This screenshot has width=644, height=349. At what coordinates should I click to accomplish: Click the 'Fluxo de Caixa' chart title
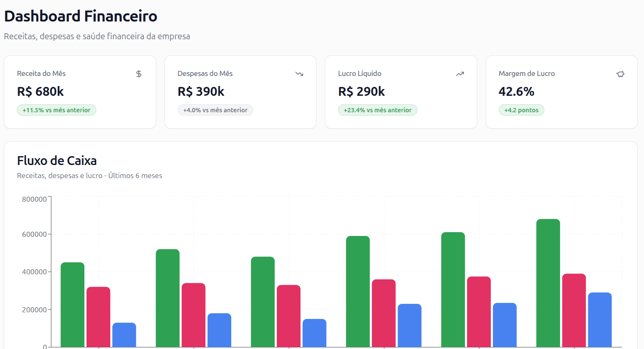click(x=57, y=161)
